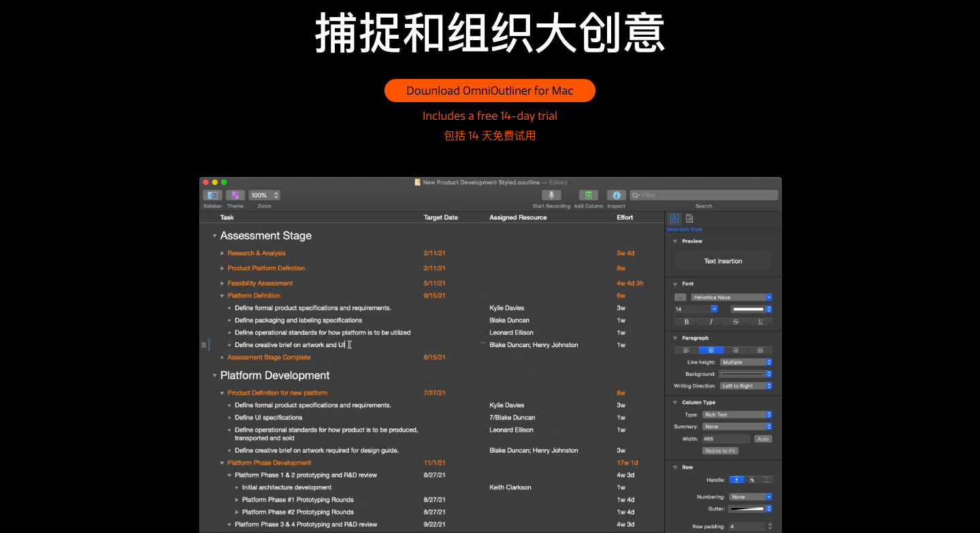This screenshot has width=980, height=533.
Task: Select center paragraph alignment
Action: (710, 350)
